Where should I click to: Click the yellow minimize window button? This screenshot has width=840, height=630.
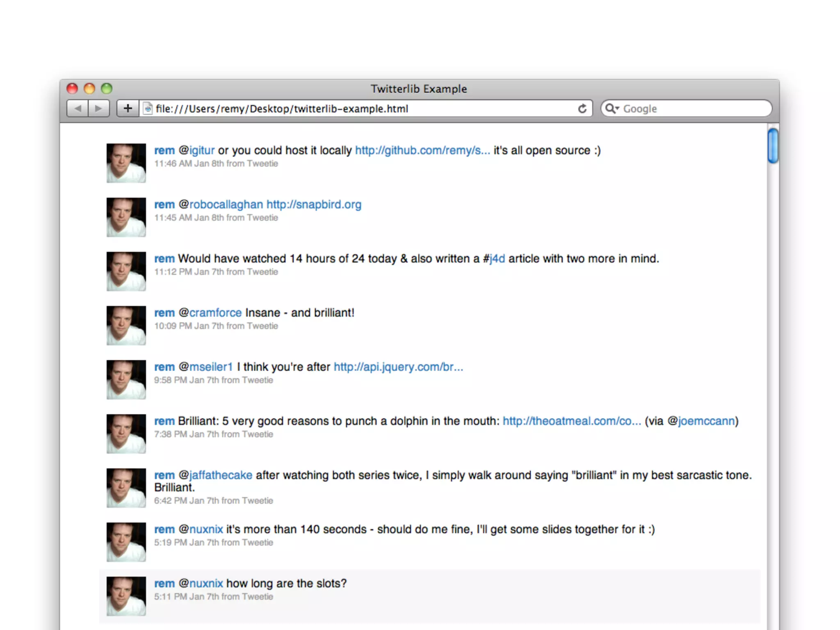tap(89, 89)
